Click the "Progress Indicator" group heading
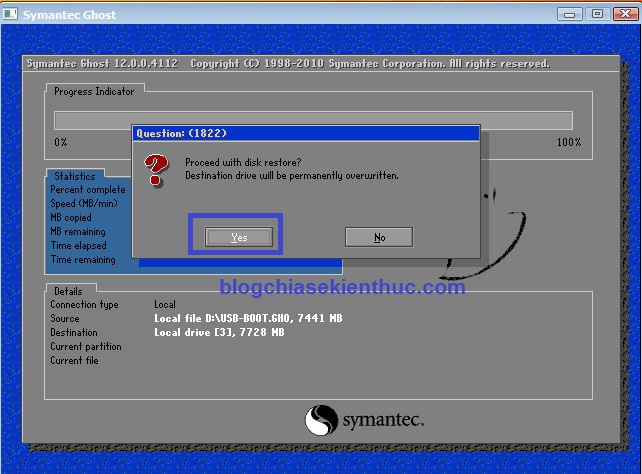642x474 pixels. pos(94,91)
